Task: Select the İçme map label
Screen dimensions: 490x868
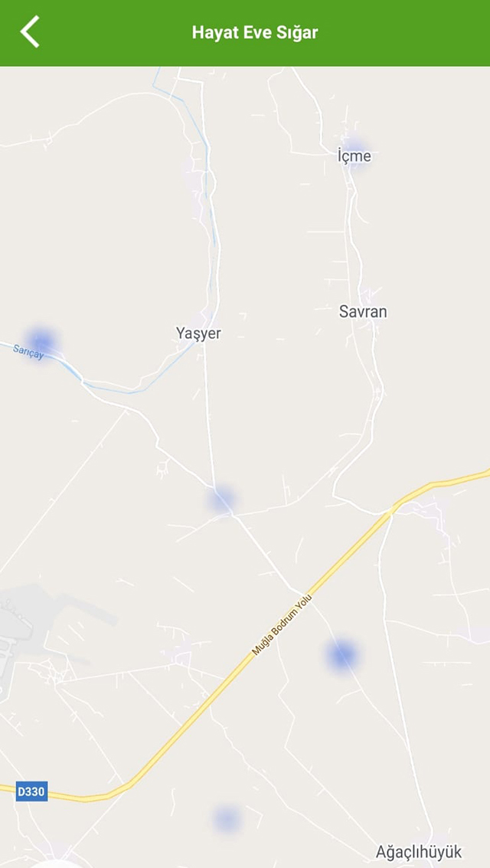Action: click(354, 156)
